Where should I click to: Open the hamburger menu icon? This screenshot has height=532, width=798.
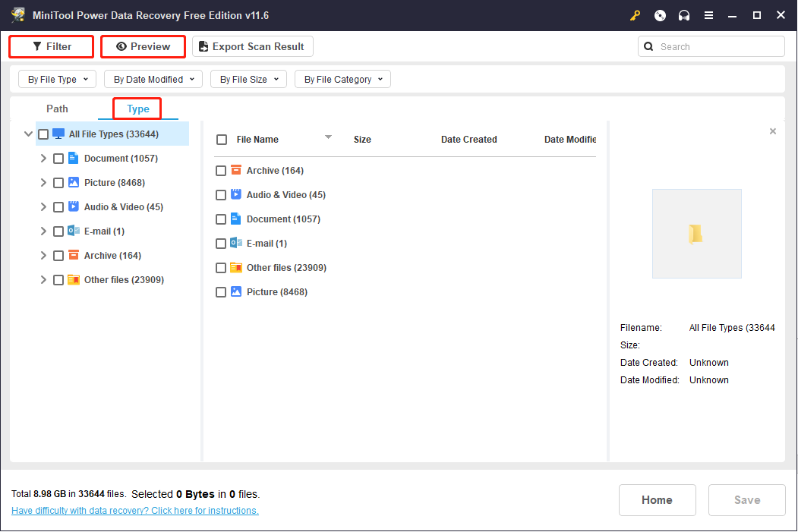[708, 15]
